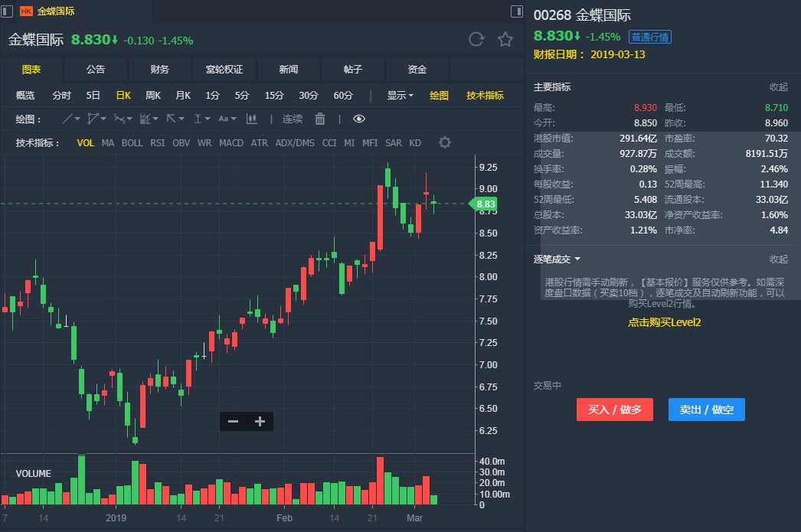Refresh the 金蝶国际 stock quote

476,40
